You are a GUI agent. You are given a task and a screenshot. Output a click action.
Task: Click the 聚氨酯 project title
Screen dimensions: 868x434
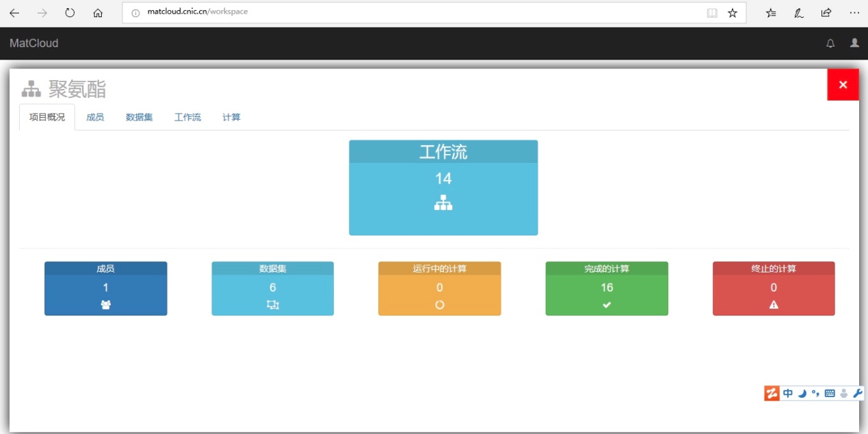(77, 89)
